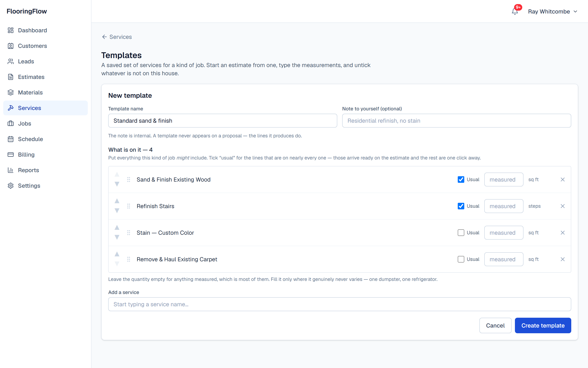Open Customers in the sidebar
The height and width of the screenshot is (368, 588).
(x=46, y=46)
